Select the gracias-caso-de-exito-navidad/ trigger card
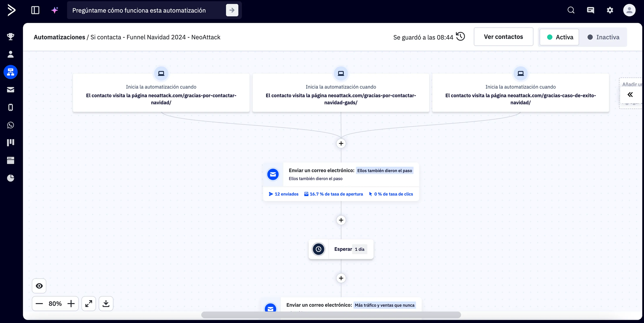The width and height of the screenshot is (644, 323). coord(520,93)
